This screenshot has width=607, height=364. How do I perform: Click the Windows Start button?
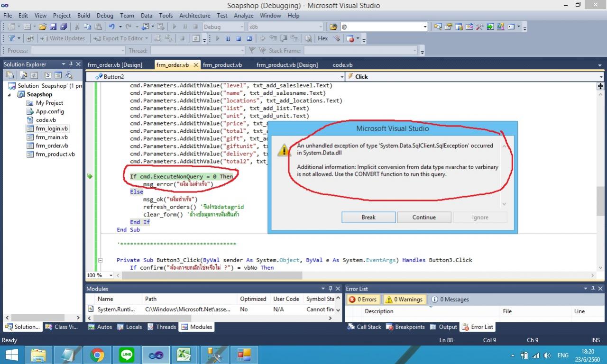[x=11, y=355]
